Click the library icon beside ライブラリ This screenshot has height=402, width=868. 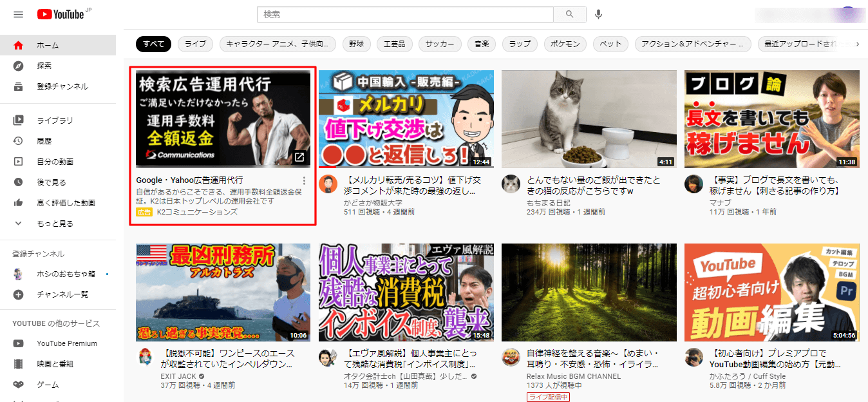(x=18, y=120)
